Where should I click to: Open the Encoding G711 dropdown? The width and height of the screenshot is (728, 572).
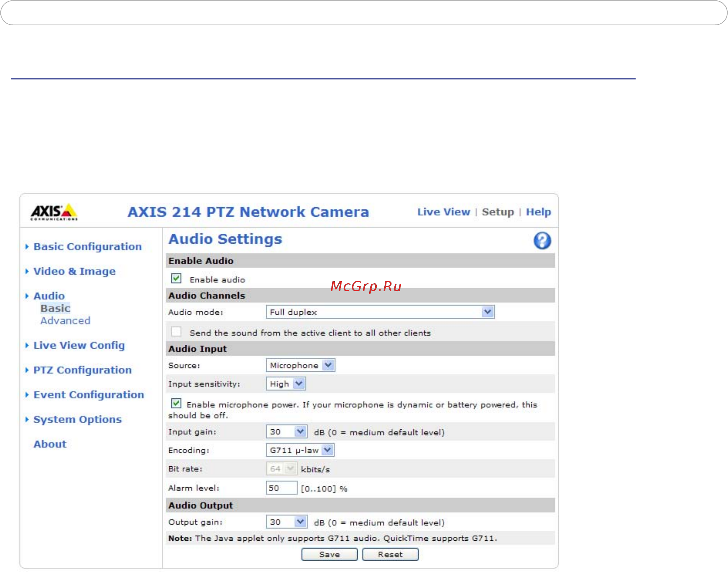coord(300,450)
